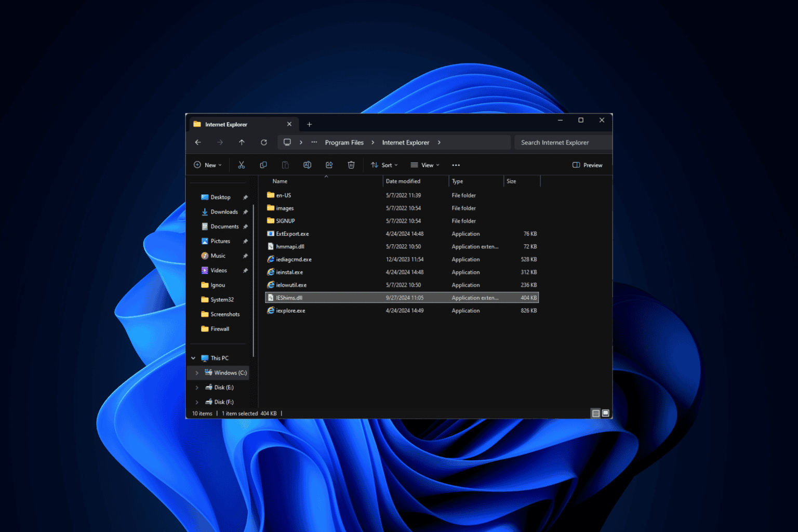Image resolution: width=798 pixels, height=532 pixels.
Task: Expand the Windows (C:) drive node
Action: pos(197,373)
